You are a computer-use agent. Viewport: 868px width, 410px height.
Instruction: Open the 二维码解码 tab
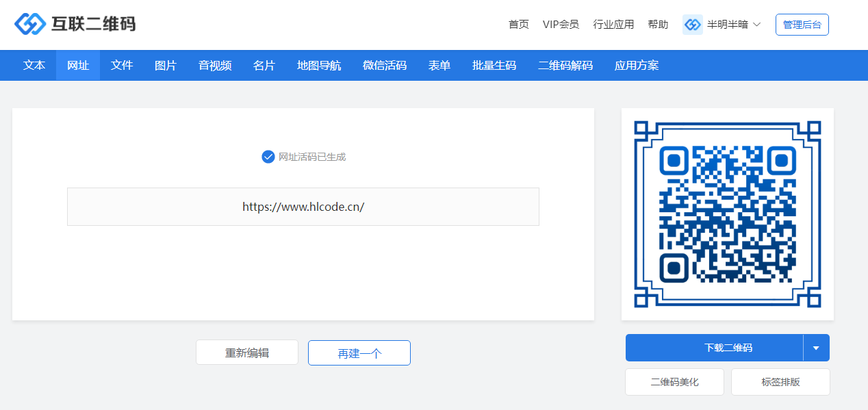click(565, 66)
